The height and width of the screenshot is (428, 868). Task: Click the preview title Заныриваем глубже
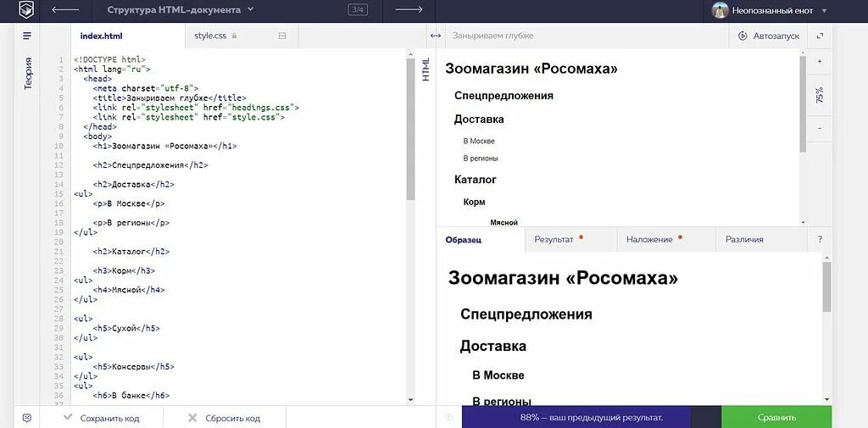[x=492, y=36]
